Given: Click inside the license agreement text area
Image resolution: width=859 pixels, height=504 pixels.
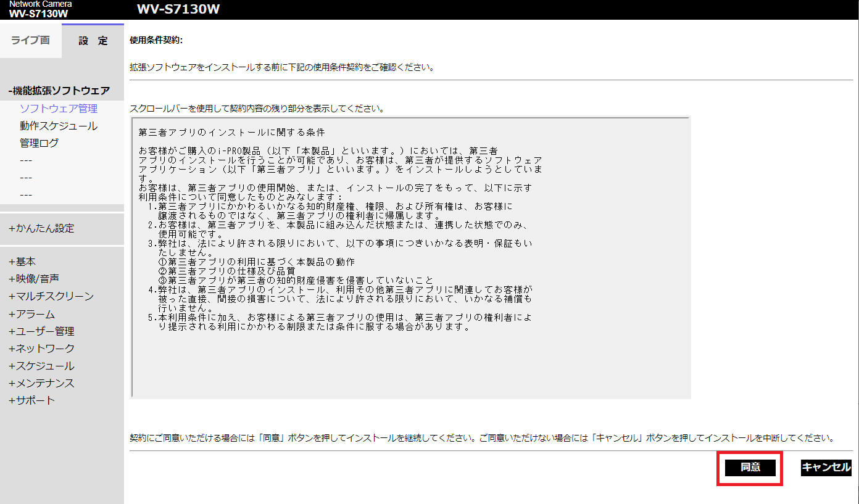Looking at the screenshot, I should pos(410,258).
